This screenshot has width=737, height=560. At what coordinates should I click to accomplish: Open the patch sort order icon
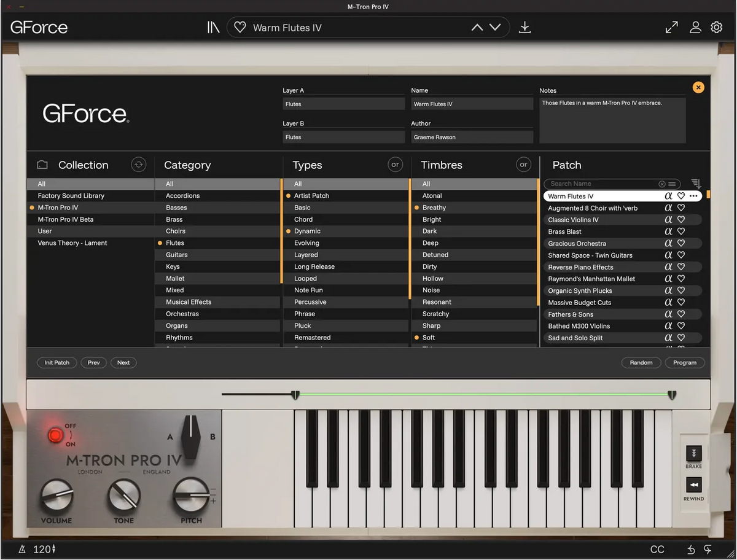click(x=696, y=184)
